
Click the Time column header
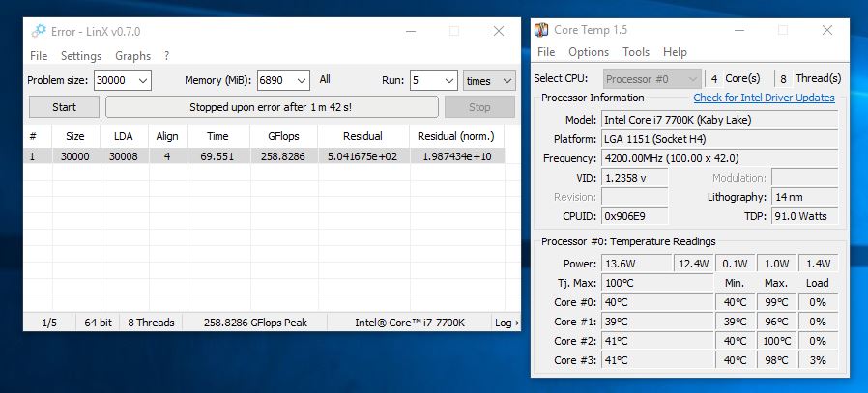tap(218, 136)
